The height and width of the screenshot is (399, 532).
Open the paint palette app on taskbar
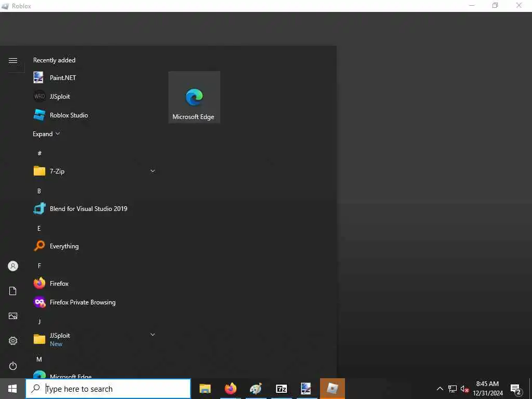tap(256, 389)
